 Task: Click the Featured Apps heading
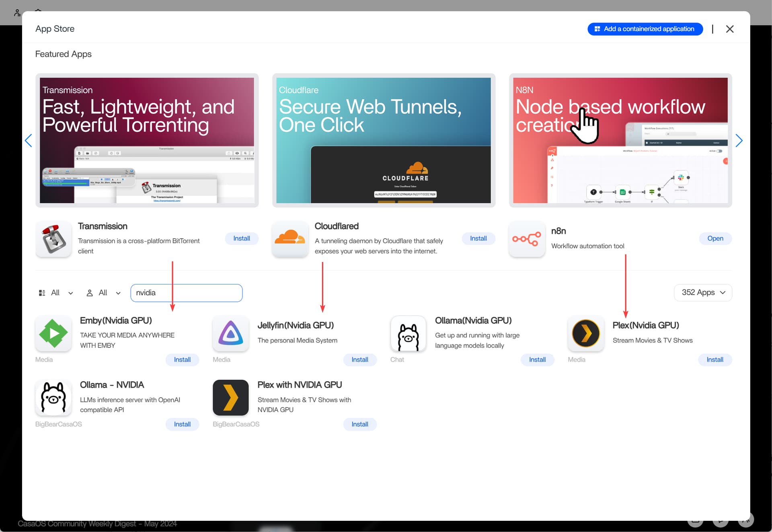[64, 54]
